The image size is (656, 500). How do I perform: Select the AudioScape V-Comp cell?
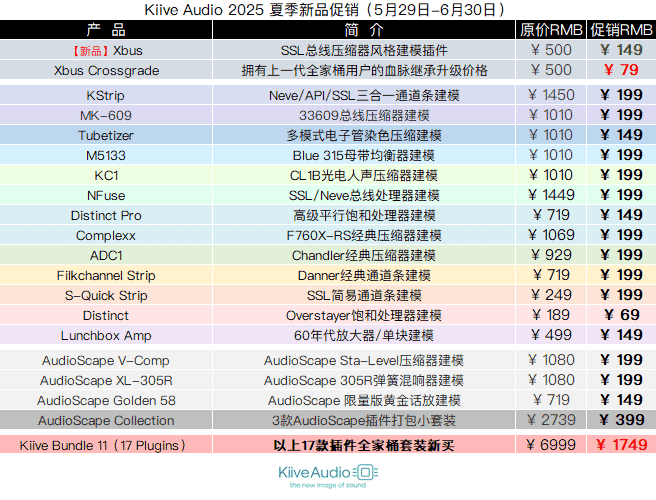(x=106, y=360)
